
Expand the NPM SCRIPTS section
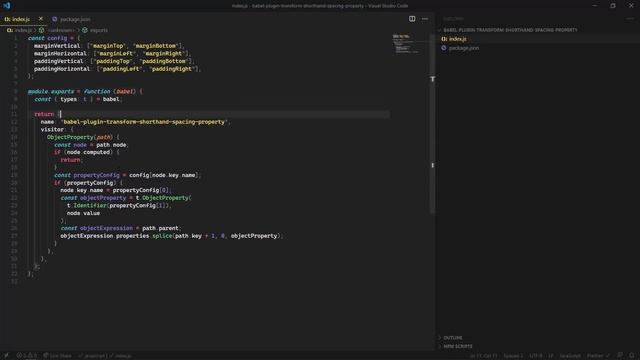click(458, 347)
